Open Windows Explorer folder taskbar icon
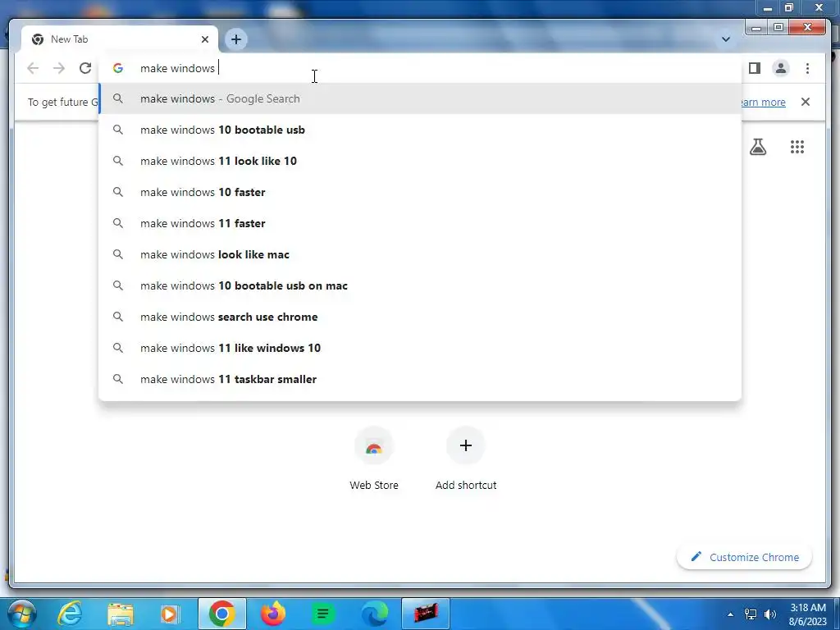 coord(121,614)
